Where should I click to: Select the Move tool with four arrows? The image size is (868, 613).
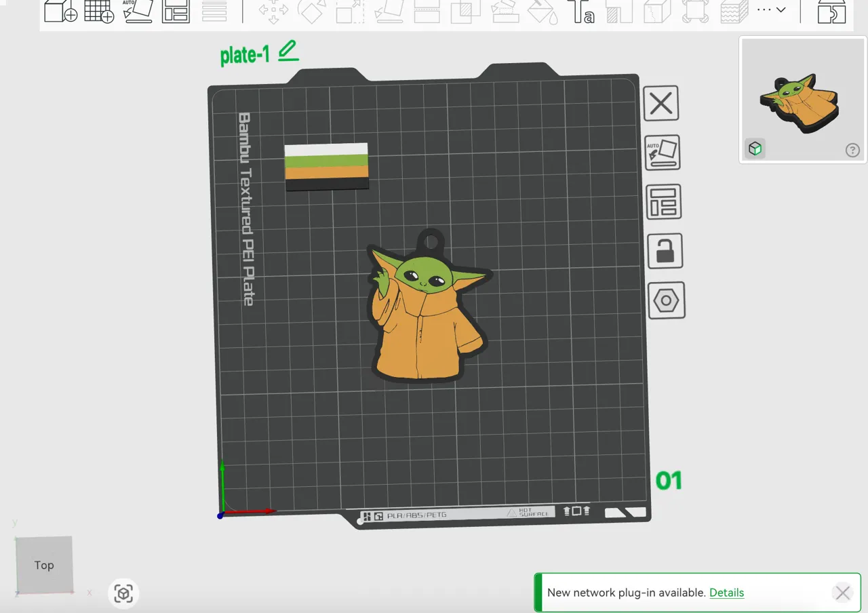[273, 12]
